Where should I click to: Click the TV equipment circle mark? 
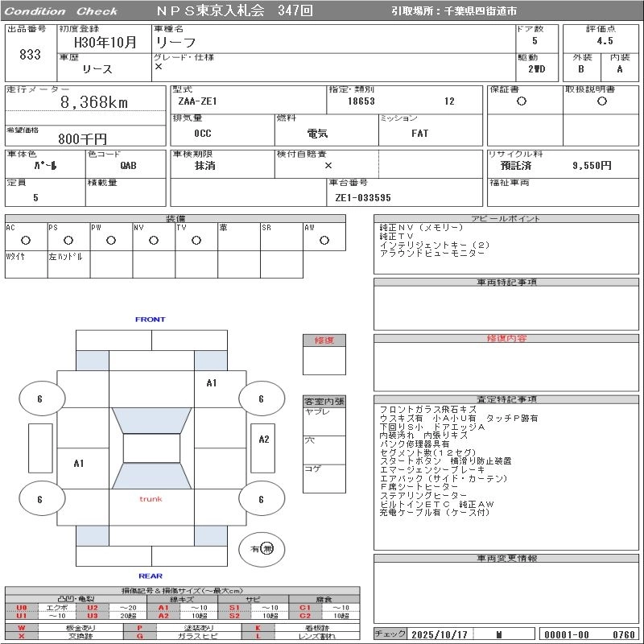(196, 240)
